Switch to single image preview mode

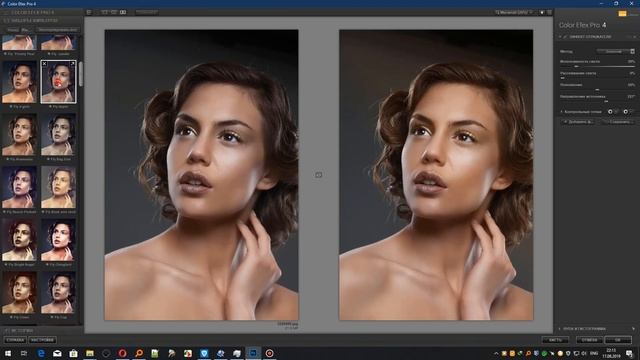(x=104, y=12)
